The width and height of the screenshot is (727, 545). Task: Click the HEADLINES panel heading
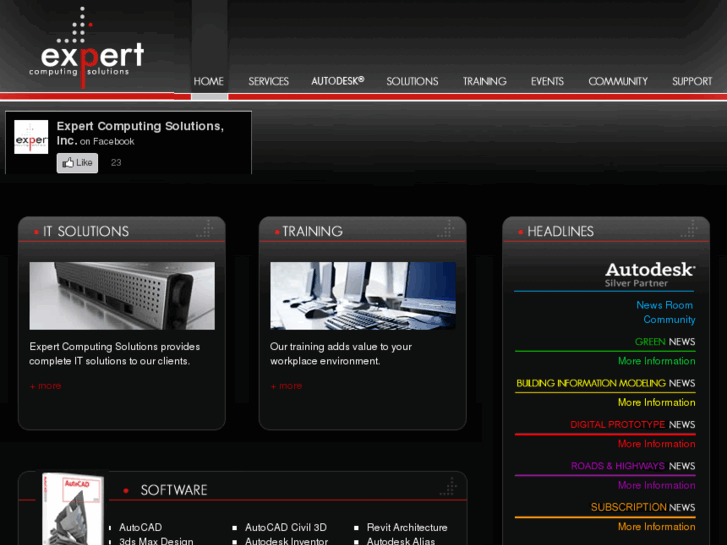tap(560, 231)
